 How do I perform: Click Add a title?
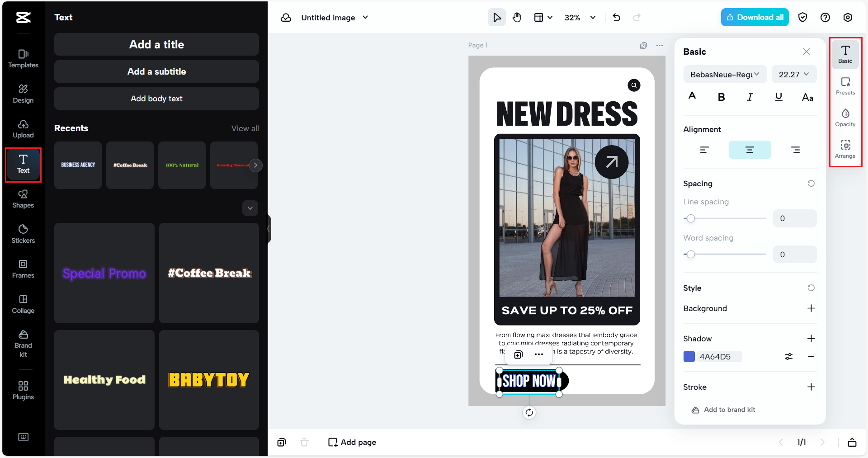click(x=156, y=44)
